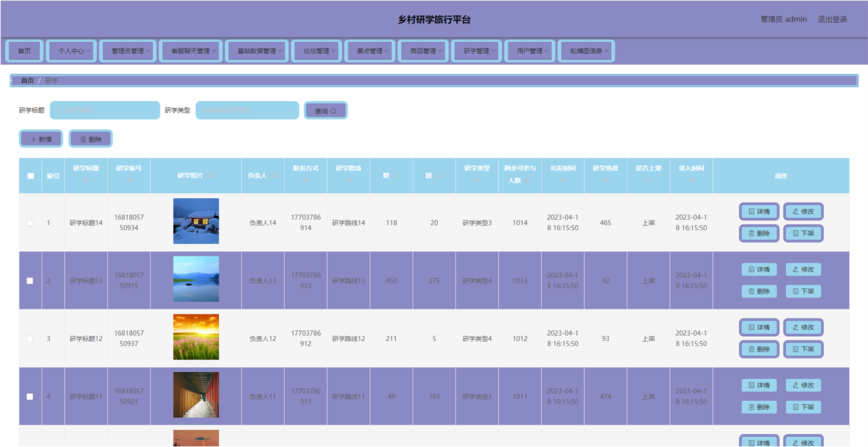Click the 负责人 column sort arrows
The width and height of the screenshot is (868, 447).
point(273,176)
